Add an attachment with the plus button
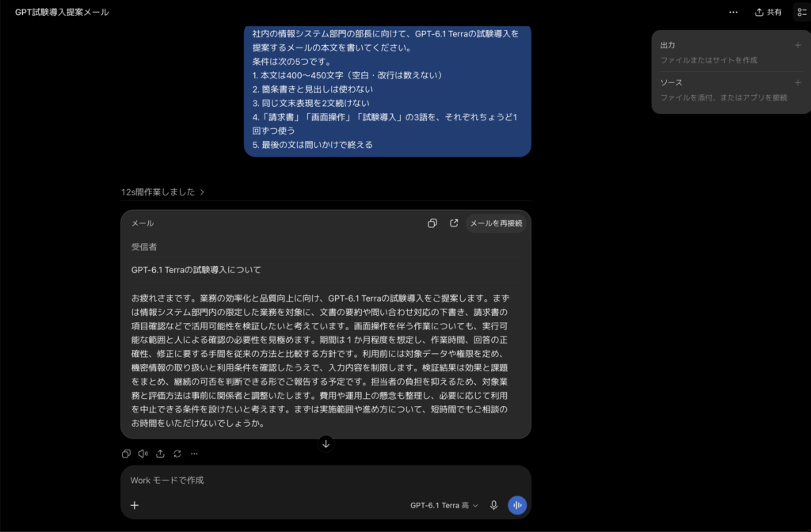 [135, 505]
